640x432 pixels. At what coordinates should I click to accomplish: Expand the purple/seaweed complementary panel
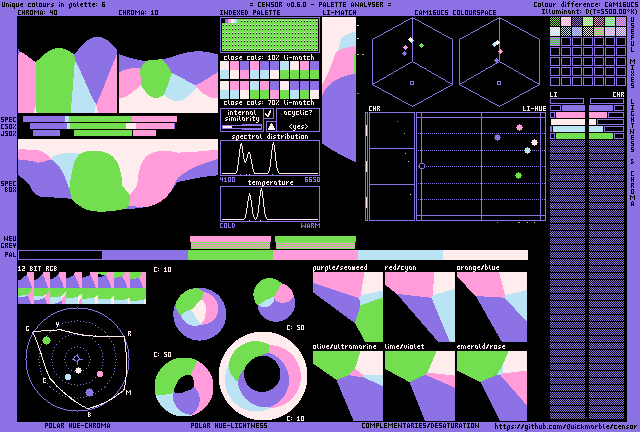347,308
